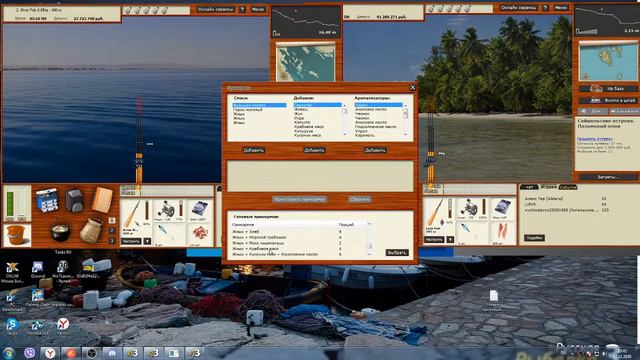
Task: Open the sea map thumbnail in left game
Action: click(x=305, y=62)
